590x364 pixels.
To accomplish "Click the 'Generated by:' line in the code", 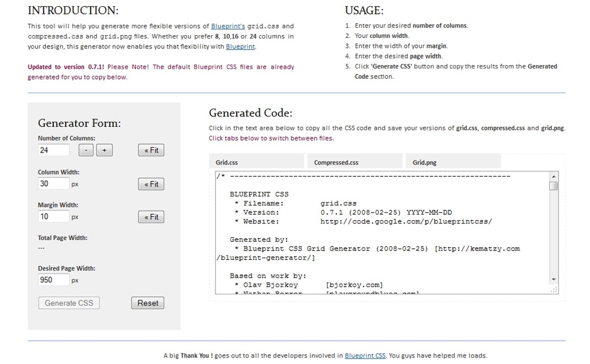I will pos(259,239).
